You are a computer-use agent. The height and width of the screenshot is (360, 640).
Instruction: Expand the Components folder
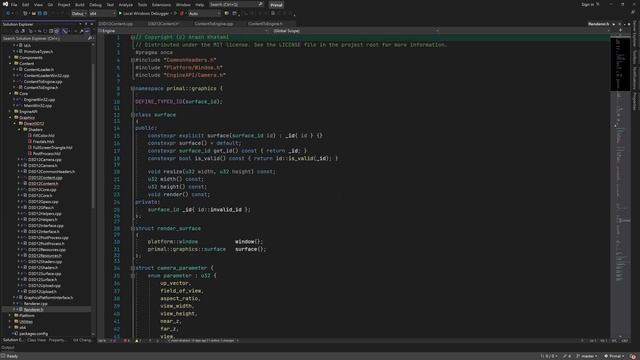(10, 58)
